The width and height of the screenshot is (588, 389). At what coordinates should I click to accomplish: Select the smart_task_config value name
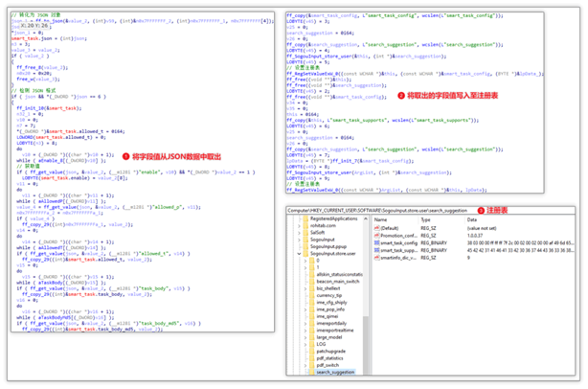point(398,243)
